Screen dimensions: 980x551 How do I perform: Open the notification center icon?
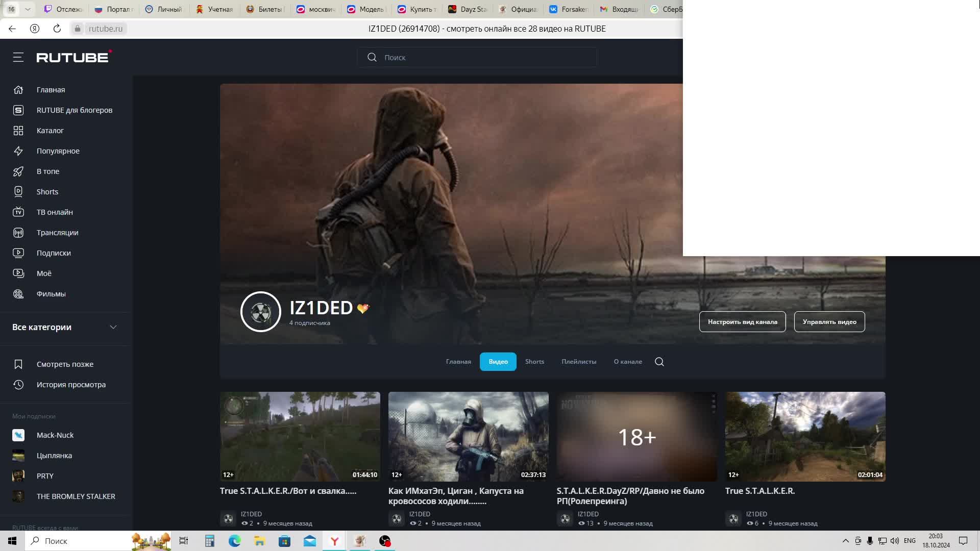click(x=963, y=541)
